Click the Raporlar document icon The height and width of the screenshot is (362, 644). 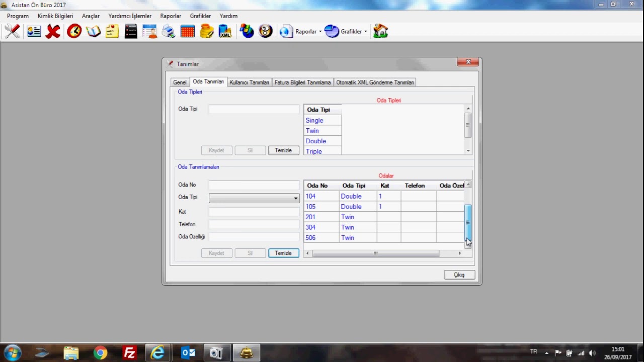click(286, 31)
